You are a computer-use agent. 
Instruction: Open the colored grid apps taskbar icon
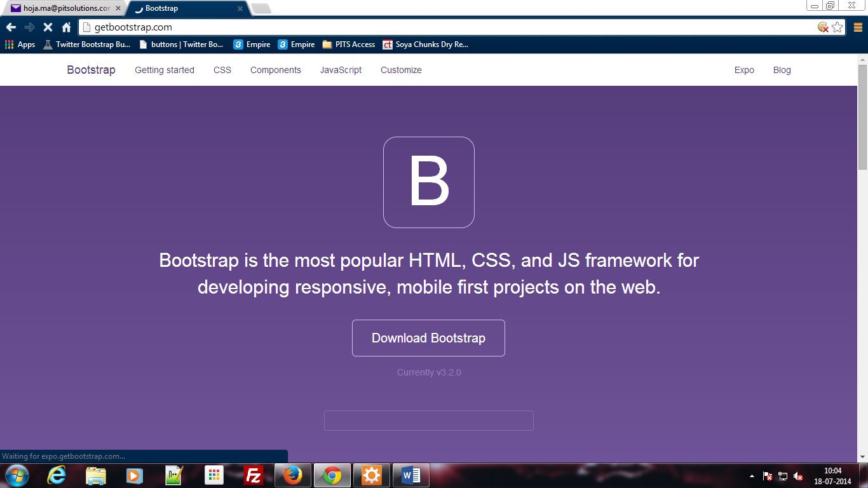pyautogui.click(x=214, y=475)
